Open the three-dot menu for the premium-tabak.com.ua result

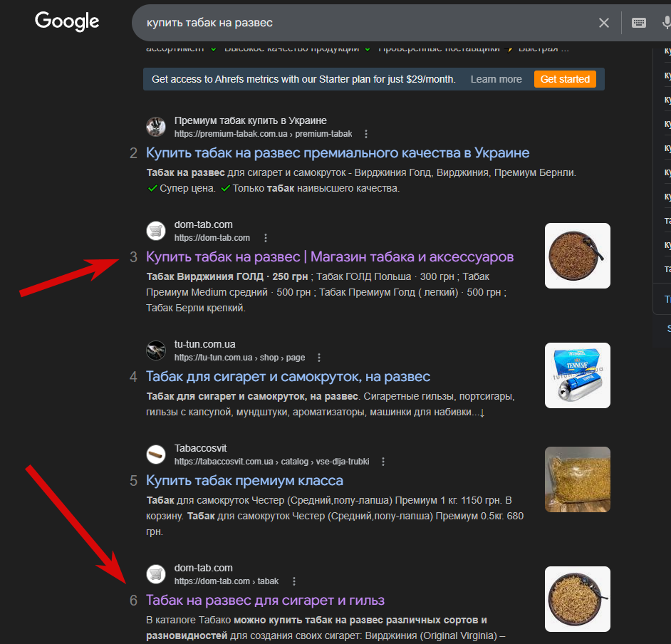(x=366, y=134)
